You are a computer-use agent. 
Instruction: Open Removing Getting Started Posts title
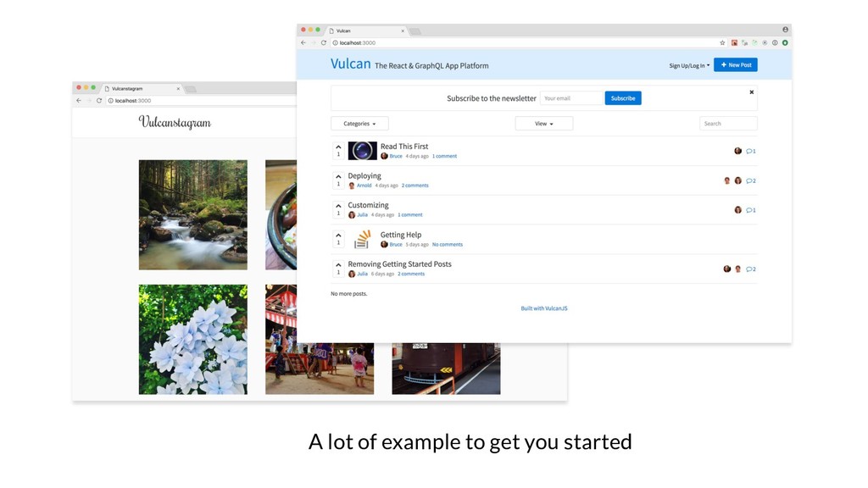pyautogui.click(x=400, y=264)
